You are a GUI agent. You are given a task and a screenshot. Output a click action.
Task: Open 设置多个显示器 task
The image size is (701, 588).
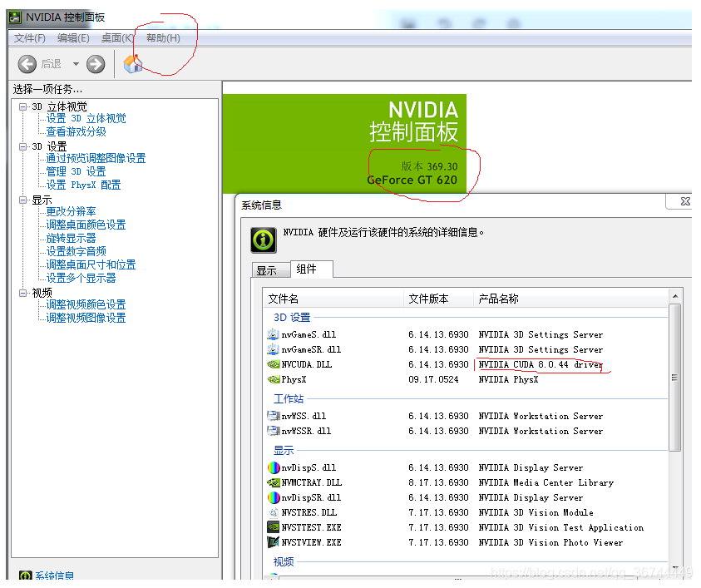click(x=81, y=278)
